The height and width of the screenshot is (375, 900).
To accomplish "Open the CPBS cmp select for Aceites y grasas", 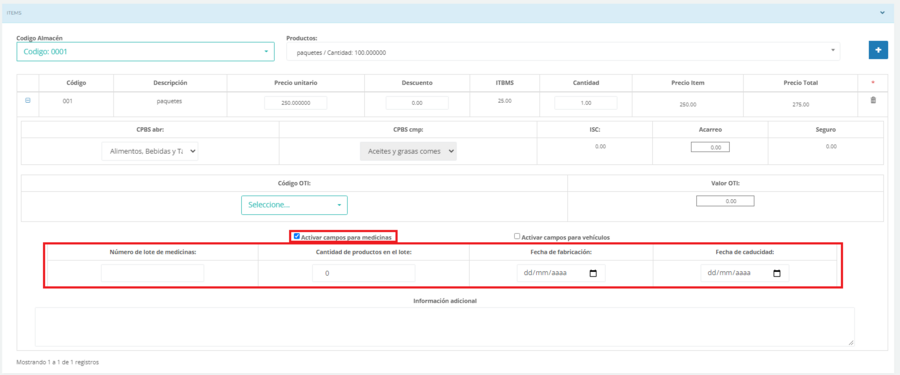I will point(408,152).
